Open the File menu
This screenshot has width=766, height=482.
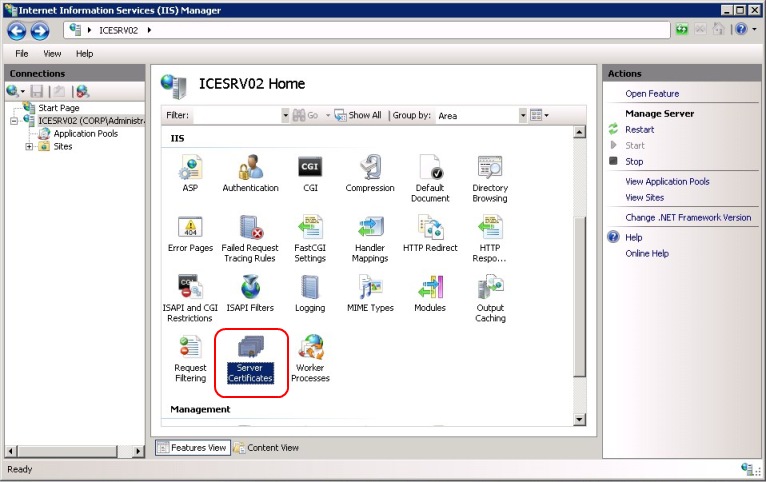click(x=21, y=54)
